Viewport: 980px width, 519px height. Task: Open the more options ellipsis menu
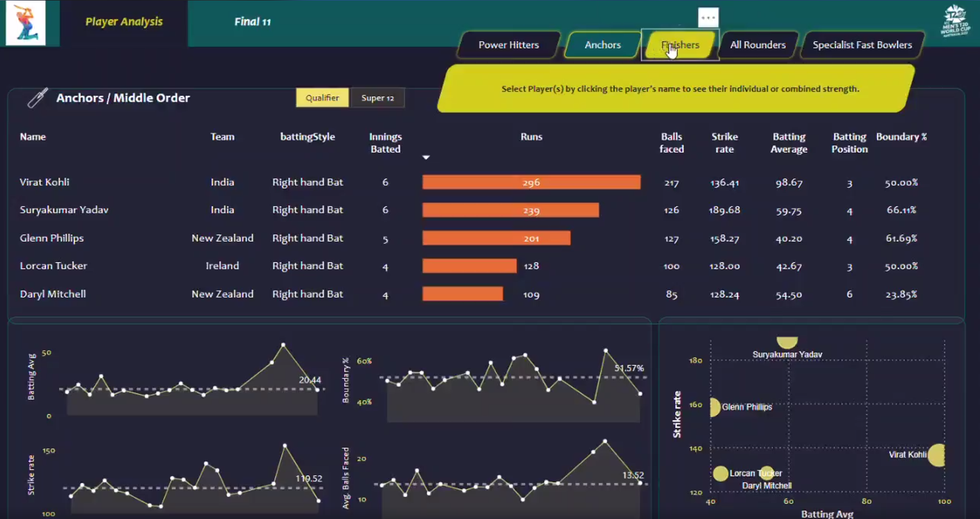click(x=708, y=17)
